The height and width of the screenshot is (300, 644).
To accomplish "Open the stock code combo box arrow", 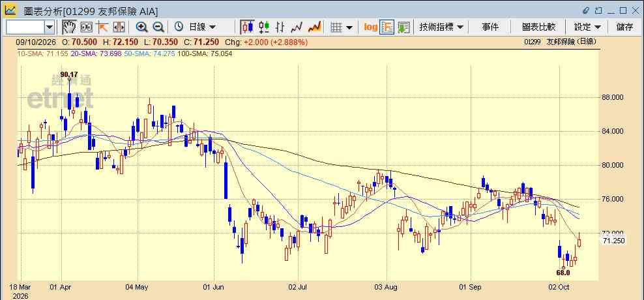I will point(50,27).
